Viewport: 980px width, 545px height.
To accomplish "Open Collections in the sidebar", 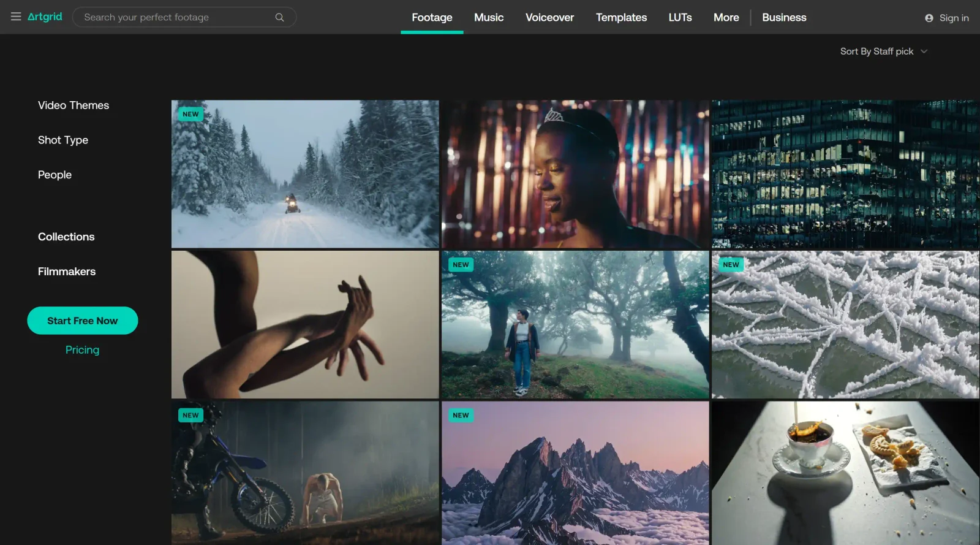I will (66, 237).
